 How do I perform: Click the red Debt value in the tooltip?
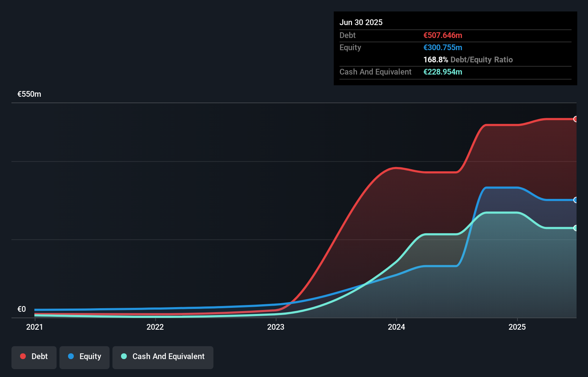443,35
